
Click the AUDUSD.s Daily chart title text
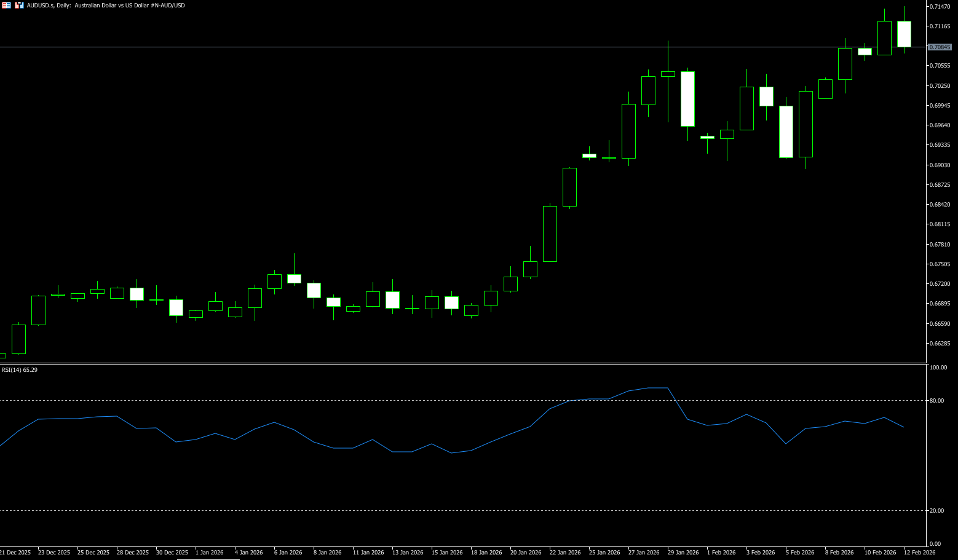(x=106, y=6)
